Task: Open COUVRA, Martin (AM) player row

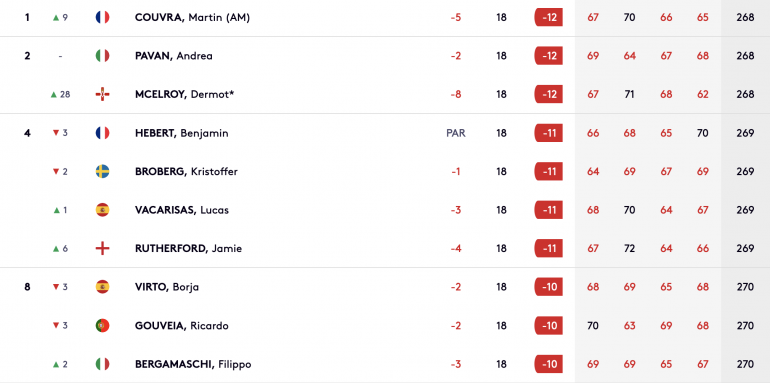Action: click(385, 18)
